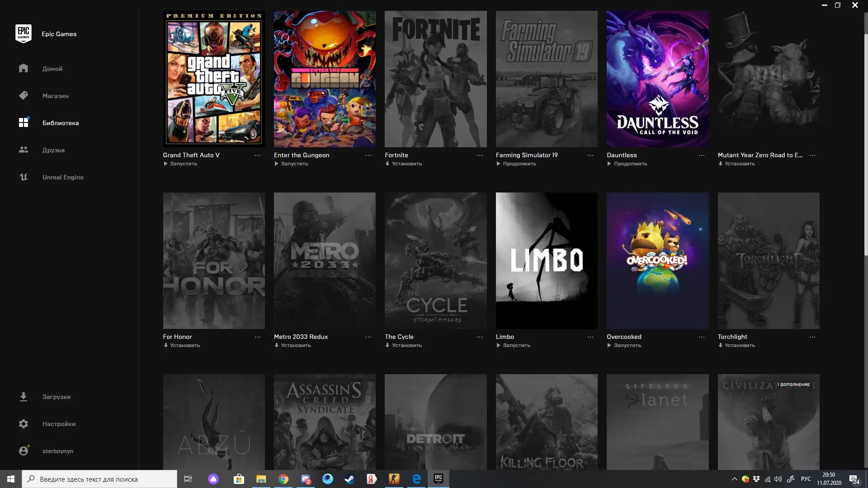Click the Epic Games logo
The height and width of the screenshot is (488, 868).
click(23, 34)
